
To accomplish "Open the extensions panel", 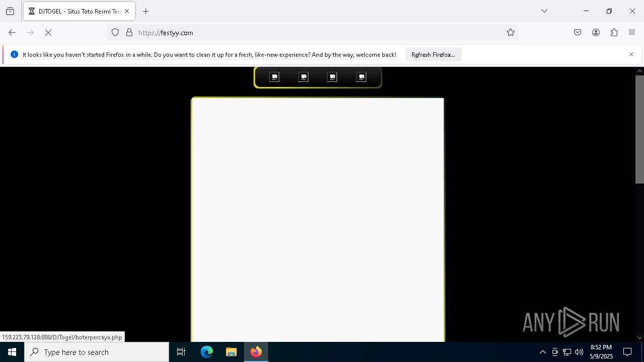I will (614, 33).
